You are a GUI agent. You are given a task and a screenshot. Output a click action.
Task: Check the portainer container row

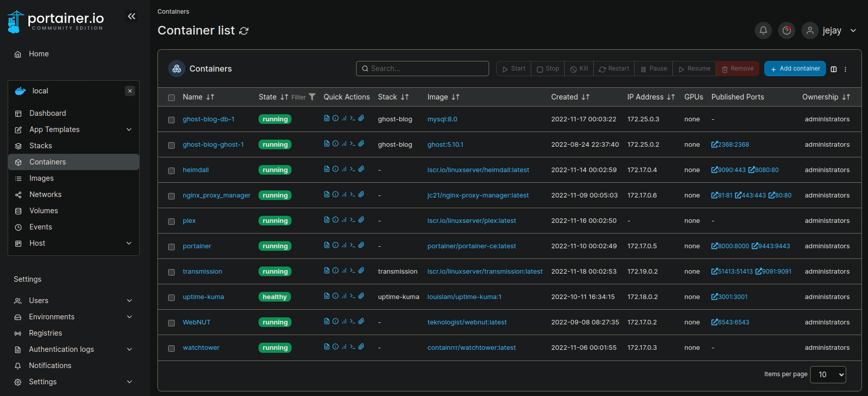[x=171, y=247]
